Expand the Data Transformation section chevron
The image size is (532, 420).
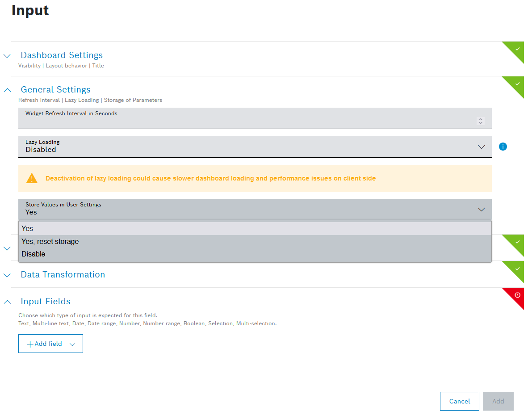click(x=7, y=275)
